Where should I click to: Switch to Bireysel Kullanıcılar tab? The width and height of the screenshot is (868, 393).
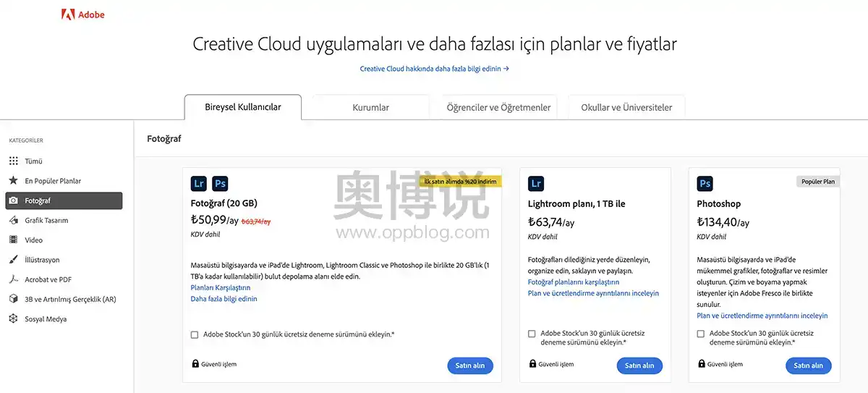(x=243, y=107)
